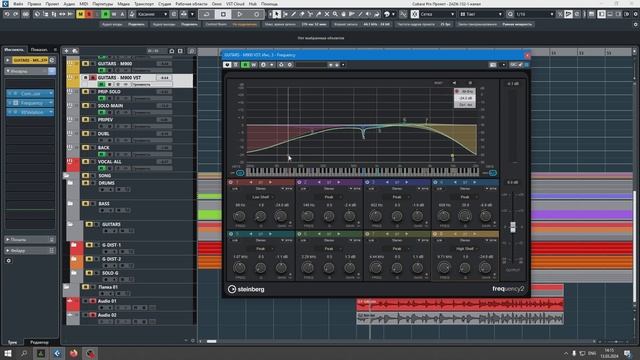
Task: Toggle plugin Write automation W button
Action: tap(253, 64)
